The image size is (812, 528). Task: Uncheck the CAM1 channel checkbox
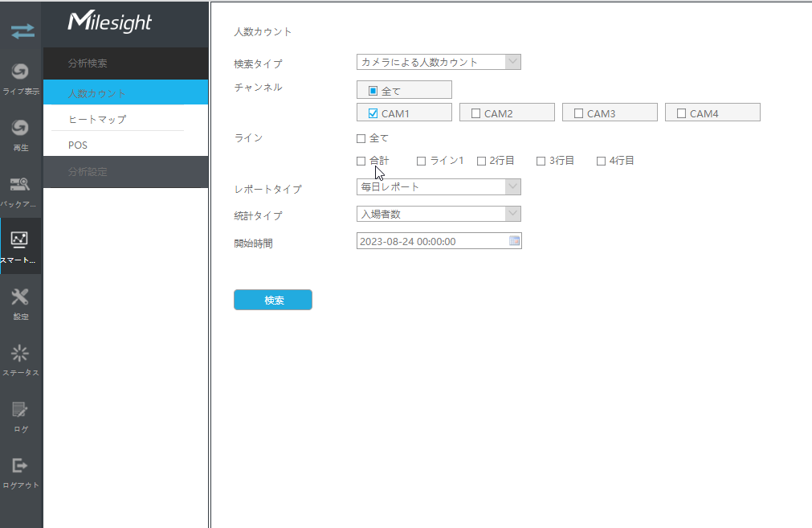(373, 113)
